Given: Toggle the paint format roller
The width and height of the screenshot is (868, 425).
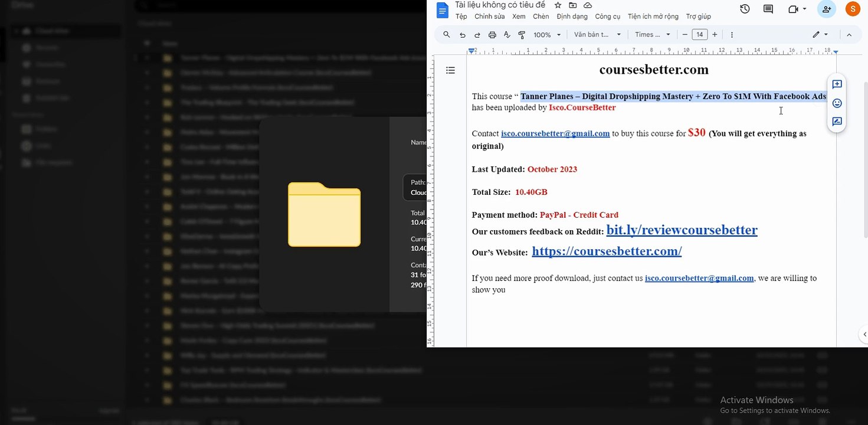Looking at the screenshot, I should tap(522, 35).
